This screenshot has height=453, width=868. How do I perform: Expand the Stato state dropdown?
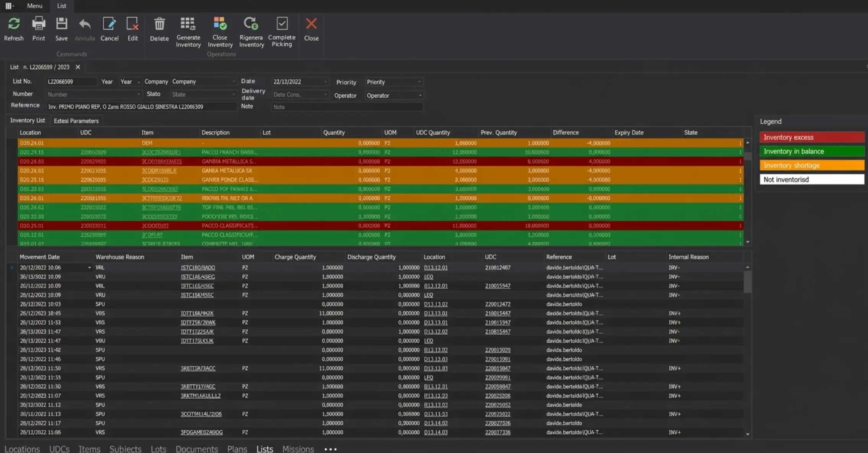pos(233,94)
